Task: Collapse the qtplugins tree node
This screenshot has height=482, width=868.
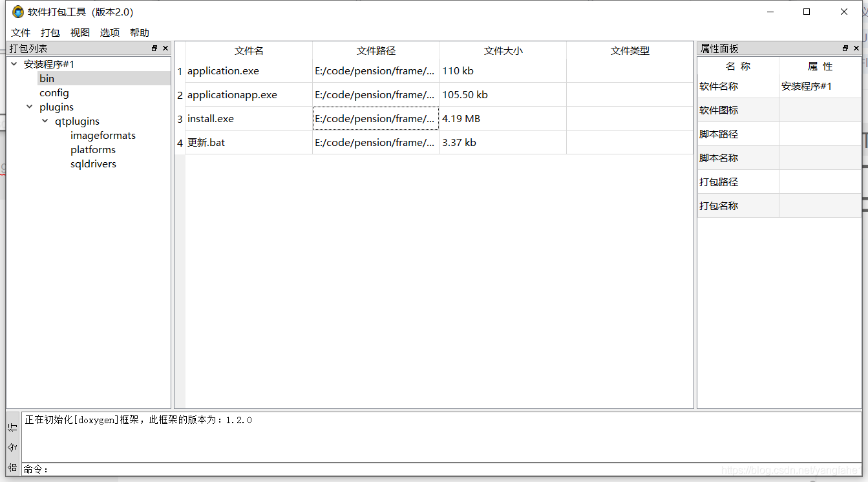Action: pos(45,121)
